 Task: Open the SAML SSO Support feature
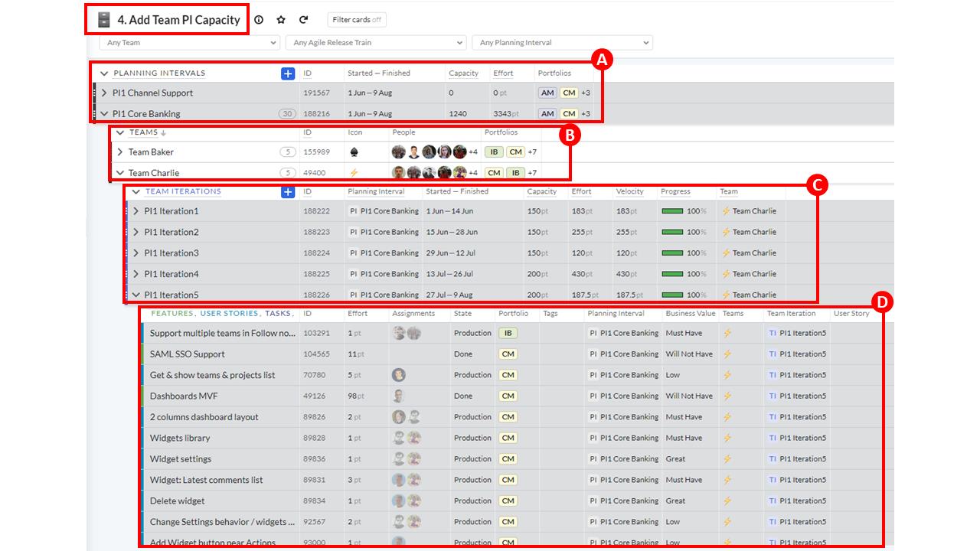point(187,354)
